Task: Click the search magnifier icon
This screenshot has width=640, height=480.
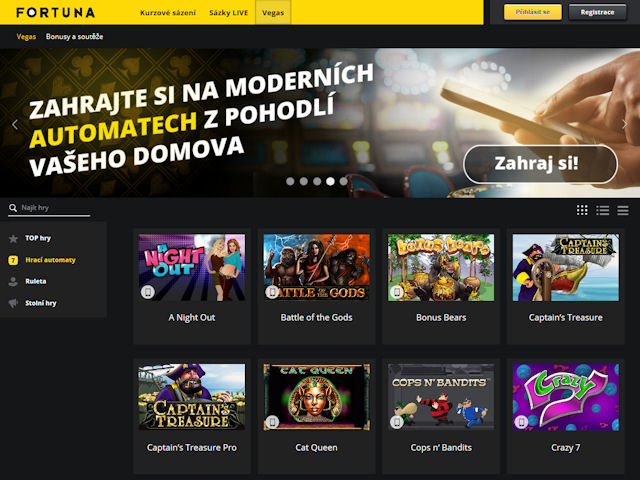Action: [13, 208]
